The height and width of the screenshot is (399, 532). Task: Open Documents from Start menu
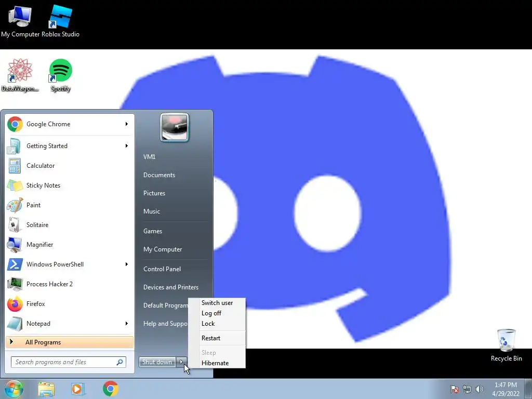click(159, 175)
